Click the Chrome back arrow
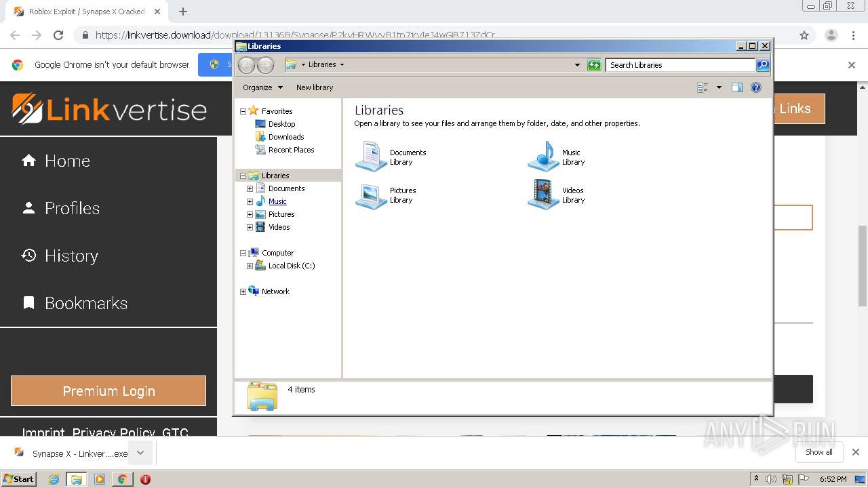Viewport: 868px width, 488px height. coord(15,35)
